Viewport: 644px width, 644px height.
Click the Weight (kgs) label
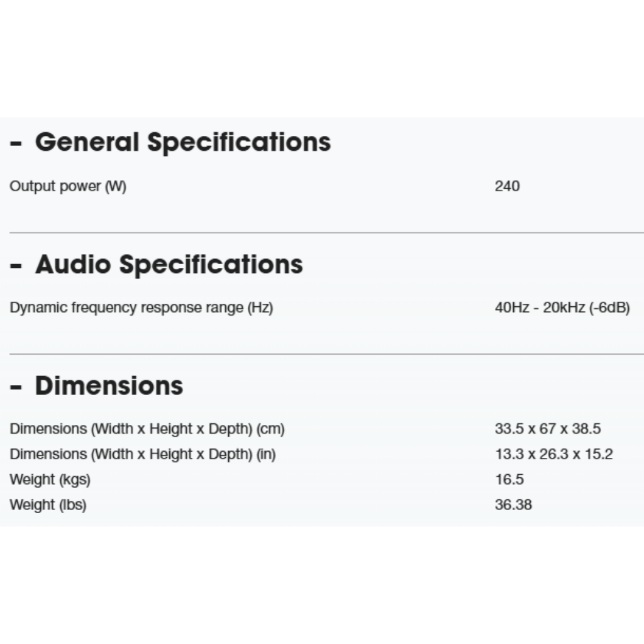pyautogui.click(x=50, y=480)
